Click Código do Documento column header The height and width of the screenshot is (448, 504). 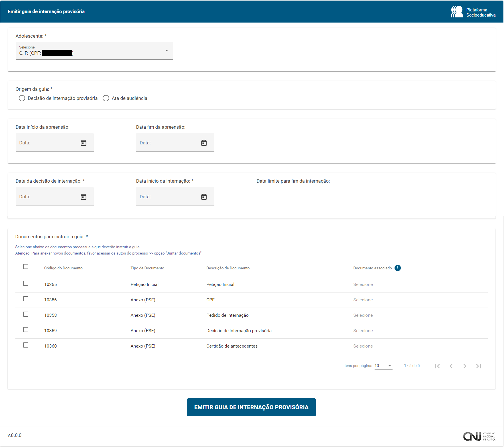pyautogui.click(x=63, y=268)
